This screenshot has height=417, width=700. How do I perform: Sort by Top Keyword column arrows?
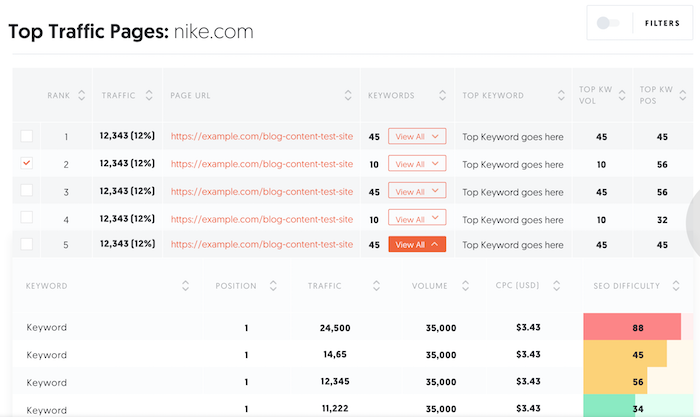pos(561,95)
